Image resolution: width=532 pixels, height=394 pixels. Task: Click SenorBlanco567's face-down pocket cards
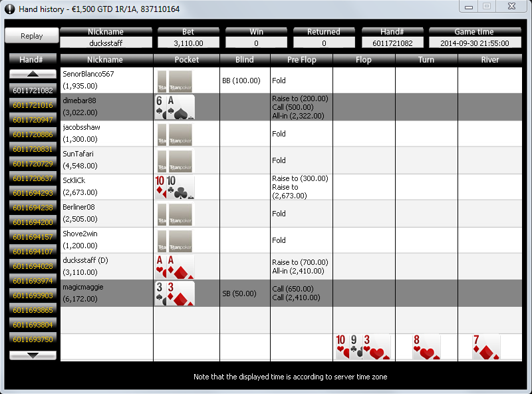[x=175, y=81]
